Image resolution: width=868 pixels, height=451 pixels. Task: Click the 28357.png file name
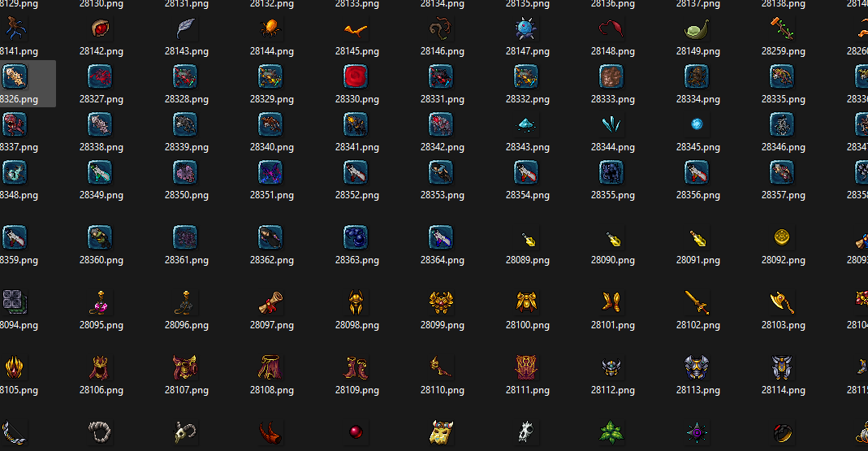pyautogui.click(x=784, y=195)
